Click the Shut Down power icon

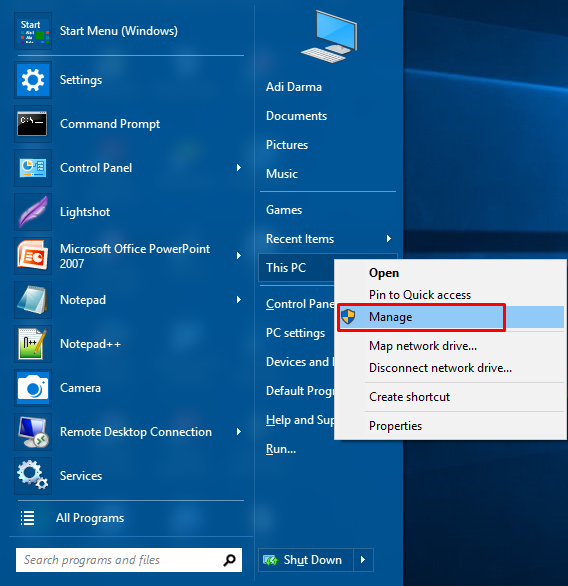(270, 560)
